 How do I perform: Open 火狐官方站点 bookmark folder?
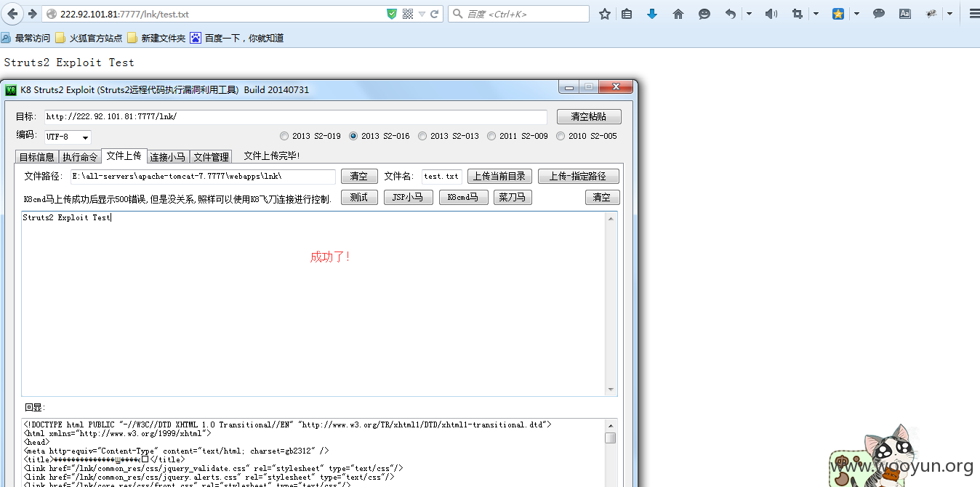point(89,38)
